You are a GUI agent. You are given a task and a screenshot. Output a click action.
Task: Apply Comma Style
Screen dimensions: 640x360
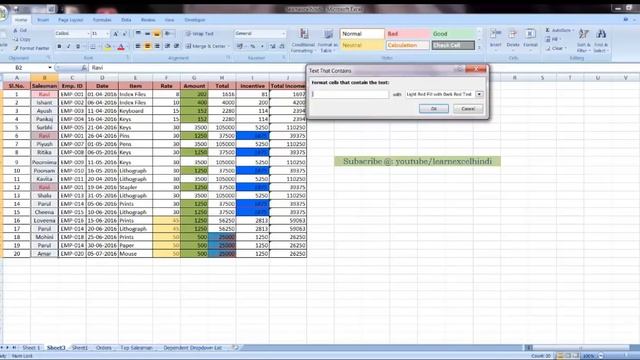[x=262, y=47]
